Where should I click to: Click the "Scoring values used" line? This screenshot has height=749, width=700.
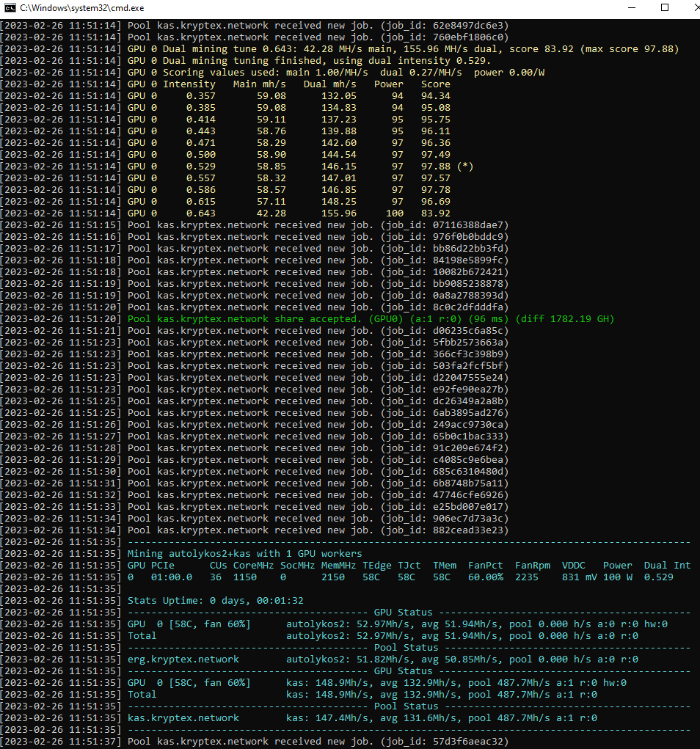click(x=336, y=73)
